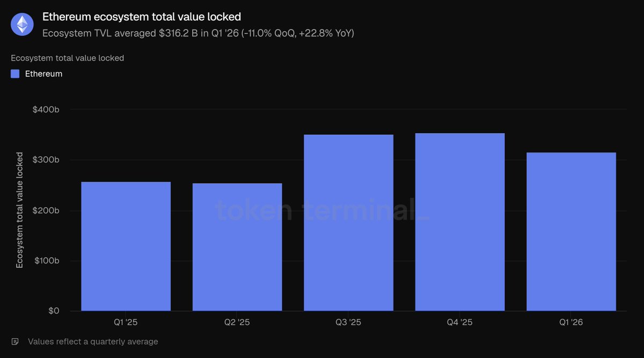Click the note icon beside quarterly average text

pos(15,341)
